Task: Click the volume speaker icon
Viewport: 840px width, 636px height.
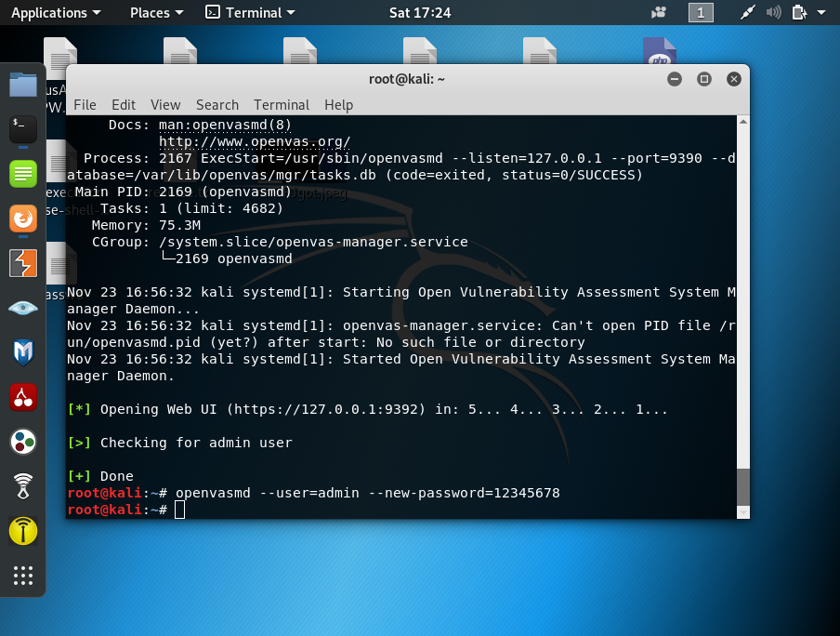Action: [774, 12]
